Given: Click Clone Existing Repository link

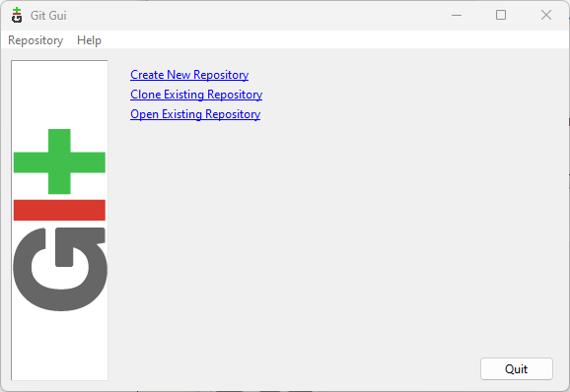Looking at the screenshot, I should click(196, 95).
